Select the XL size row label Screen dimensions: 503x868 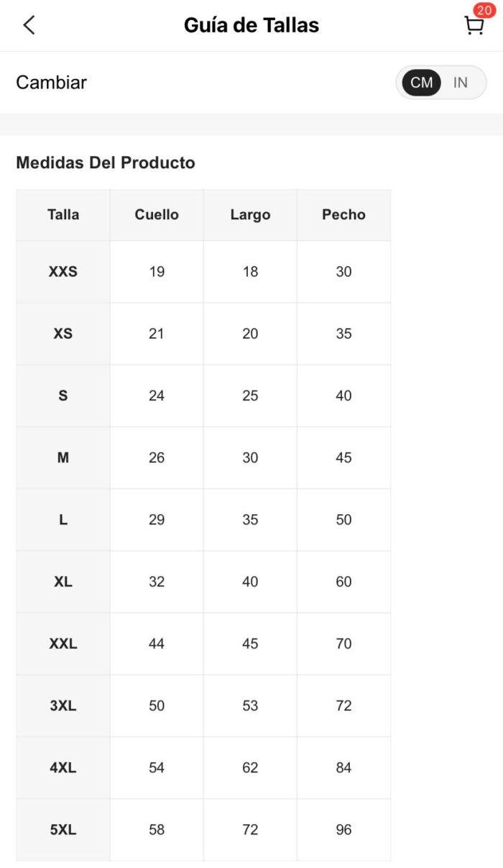pyautogui.click(x=63, y=582)
